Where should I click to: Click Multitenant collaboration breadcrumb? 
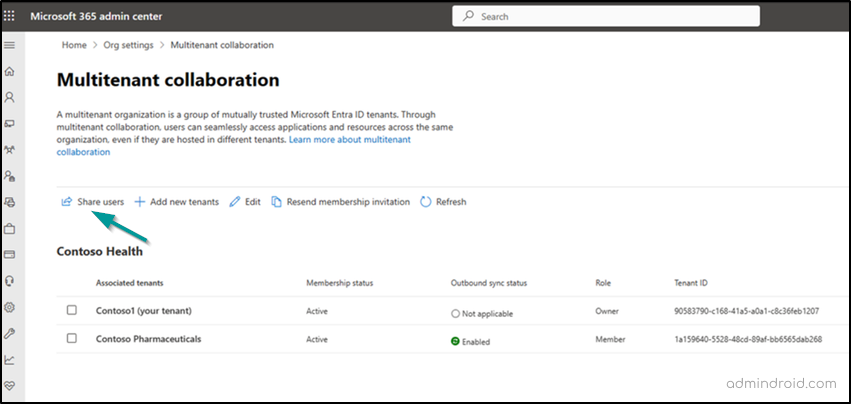222,45
